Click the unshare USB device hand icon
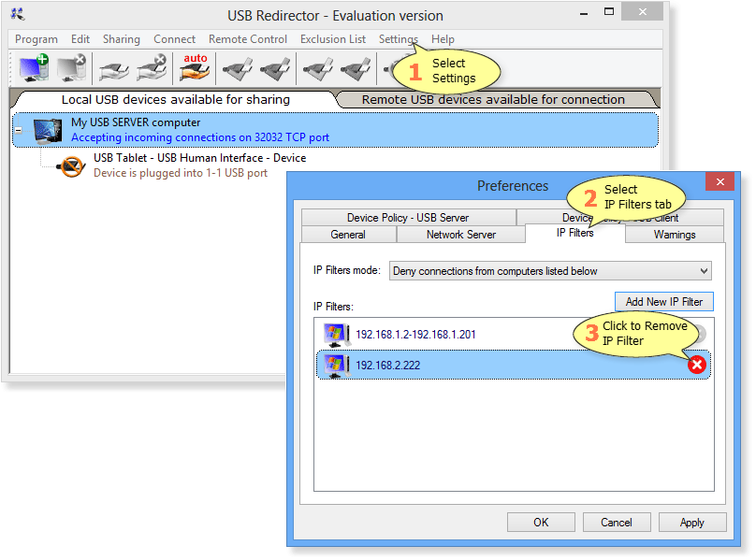756x560 pixels. [x=151, y=68]
